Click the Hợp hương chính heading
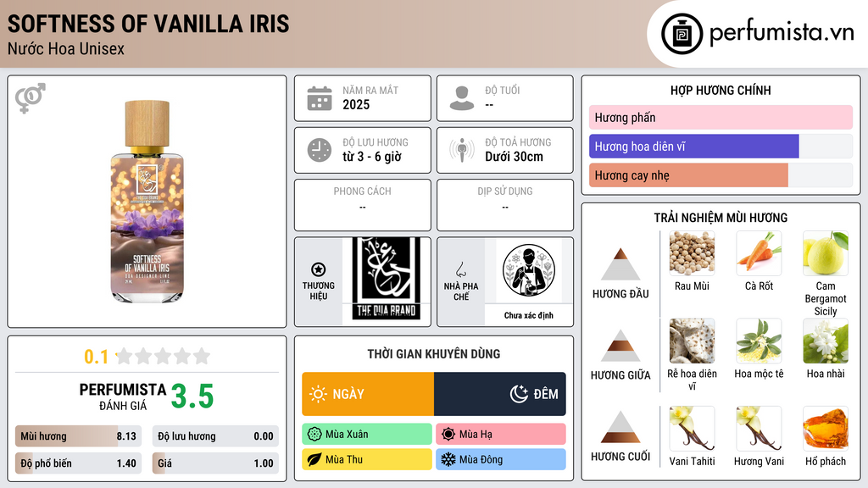This screenshot has width=868, height=488. pyautogui.click(x=721, y=90)
